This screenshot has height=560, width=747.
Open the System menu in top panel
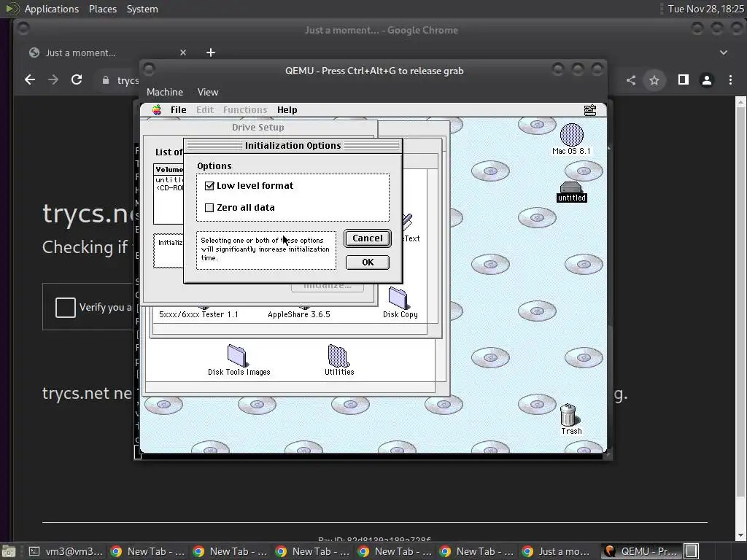(x=142, y=9)
